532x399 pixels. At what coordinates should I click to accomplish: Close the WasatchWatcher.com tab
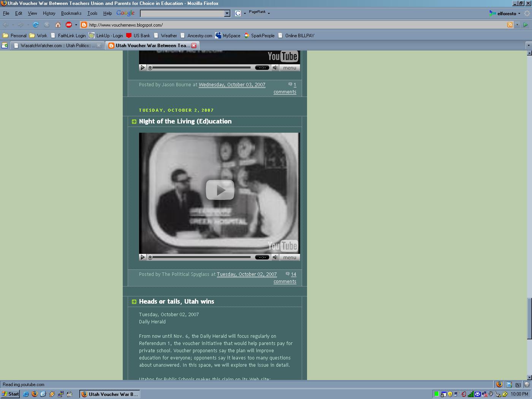tap(99, 46)
